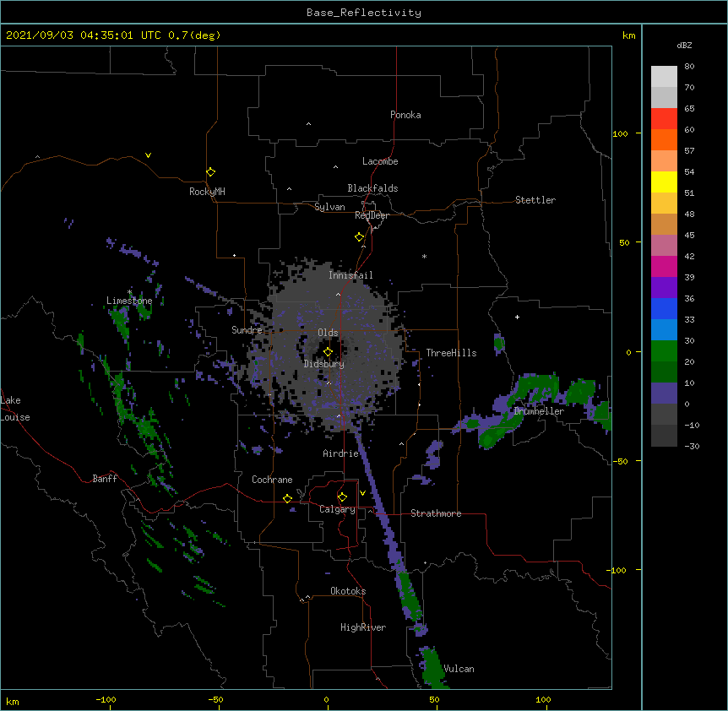Click the white plus marker north of Drumheller

coord(517,317)
